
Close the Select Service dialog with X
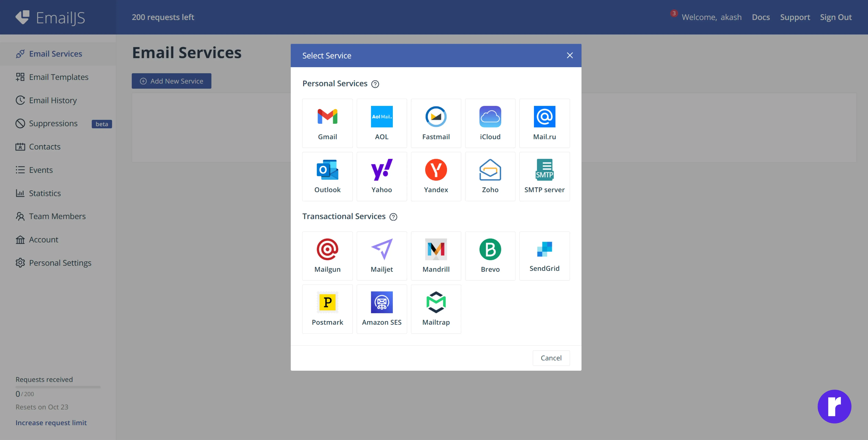pyautogui.click(x=569, y=55)
